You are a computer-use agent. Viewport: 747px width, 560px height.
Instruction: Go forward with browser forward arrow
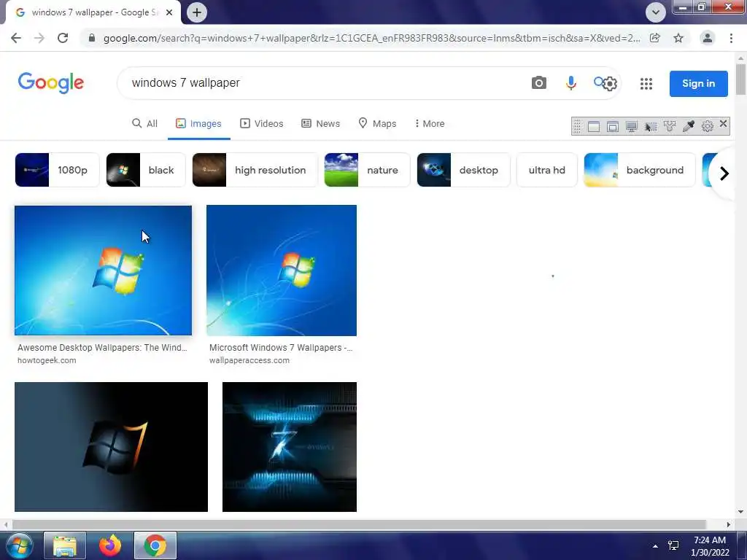[39, 38]
